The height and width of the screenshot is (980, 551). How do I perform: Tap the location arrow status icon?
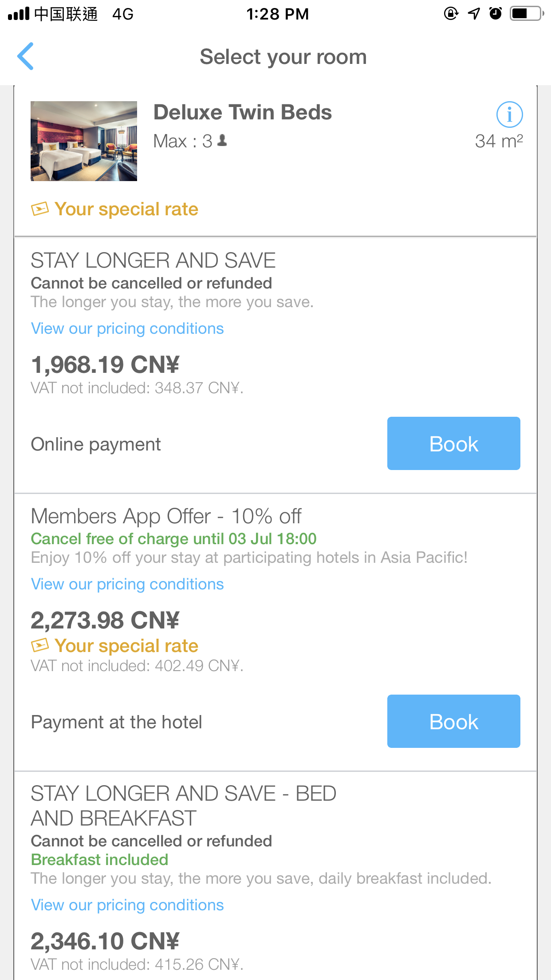474,14
